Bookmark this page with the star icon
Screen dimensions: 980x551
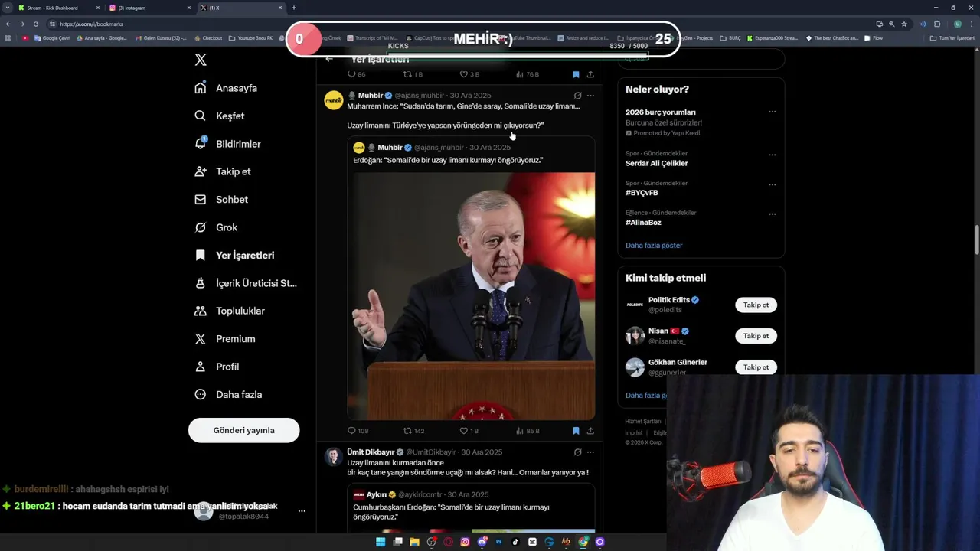click(x=904, y=24)
